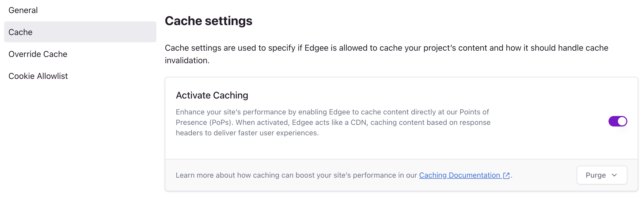
Task: Switch to the General settings section
Action: [23, 10]
